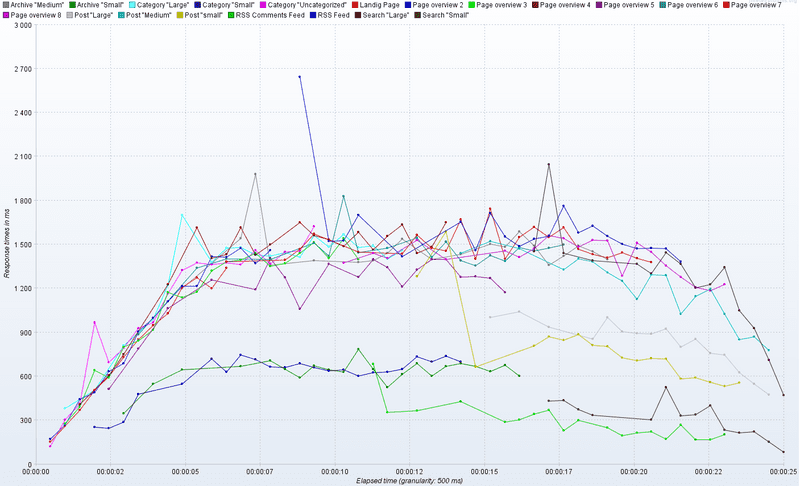
Task: Click the 1 800 y-axis tick label
Action: 22,201
